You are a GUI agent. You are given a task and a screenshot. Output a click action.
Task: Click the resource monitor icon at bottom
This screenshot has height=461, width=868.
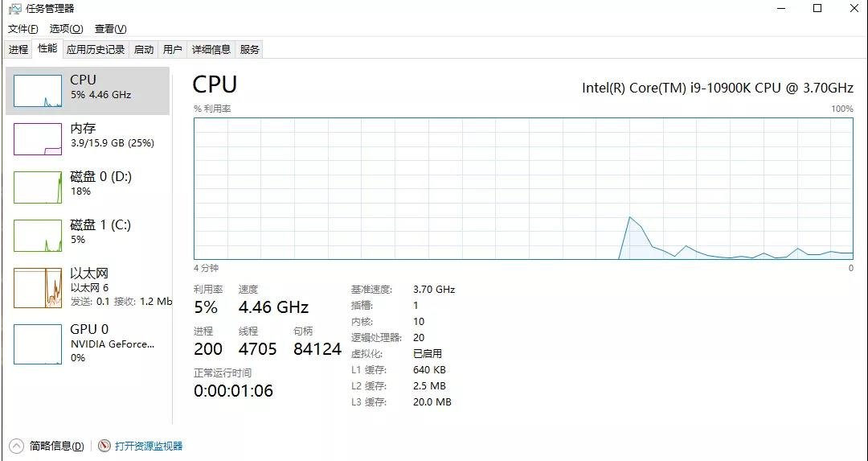point(104,446)
